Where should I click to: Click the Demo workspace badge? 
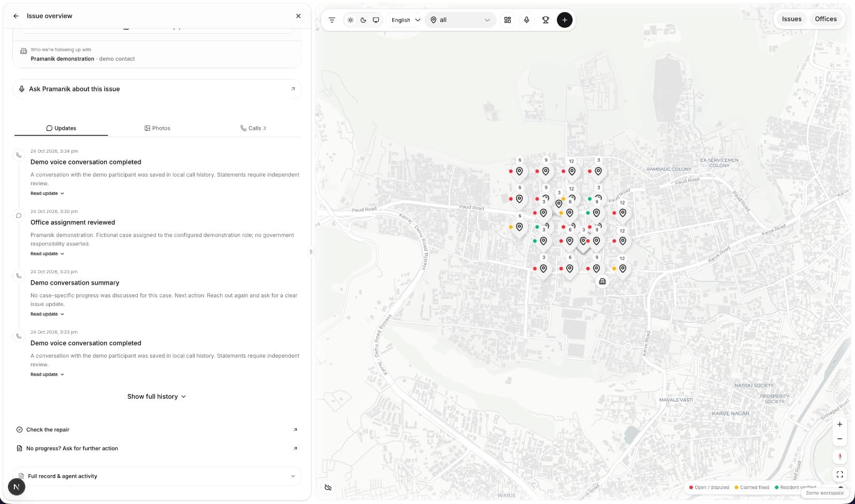(x=825, y=493)
